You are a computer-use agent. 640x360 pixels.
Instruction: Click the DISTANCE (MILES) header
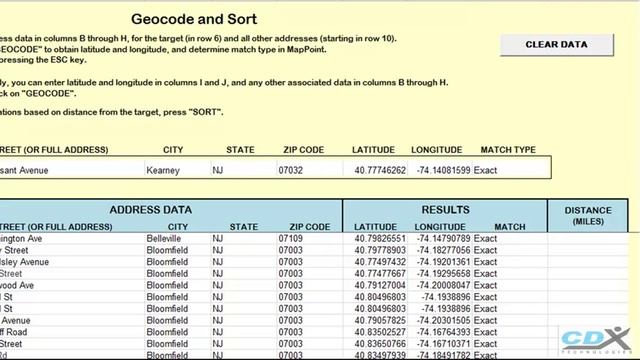point(588,216)
